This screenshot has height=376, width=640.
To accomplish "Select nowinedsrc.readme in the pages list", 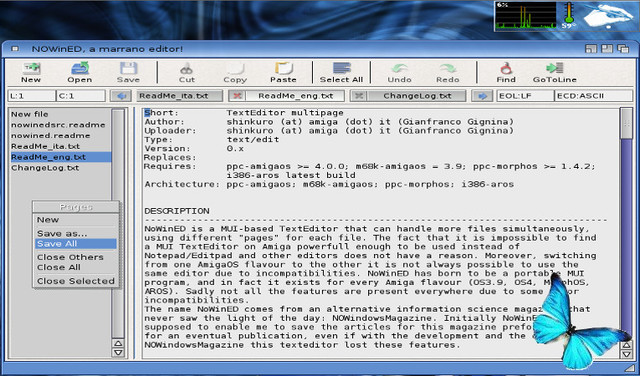I will [x=60, y=125].
